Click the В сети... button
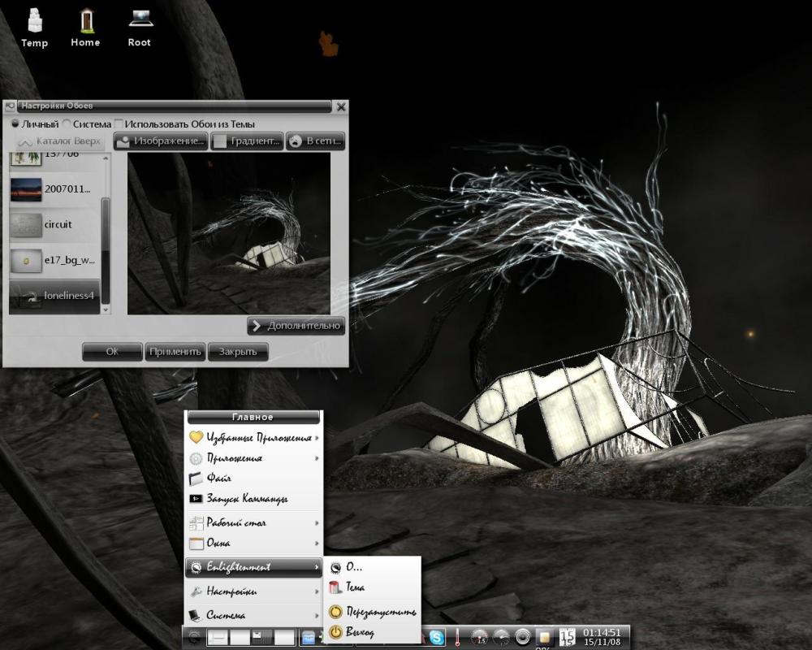This screenshot has height=650, width=812. click(x=315, y=141)
